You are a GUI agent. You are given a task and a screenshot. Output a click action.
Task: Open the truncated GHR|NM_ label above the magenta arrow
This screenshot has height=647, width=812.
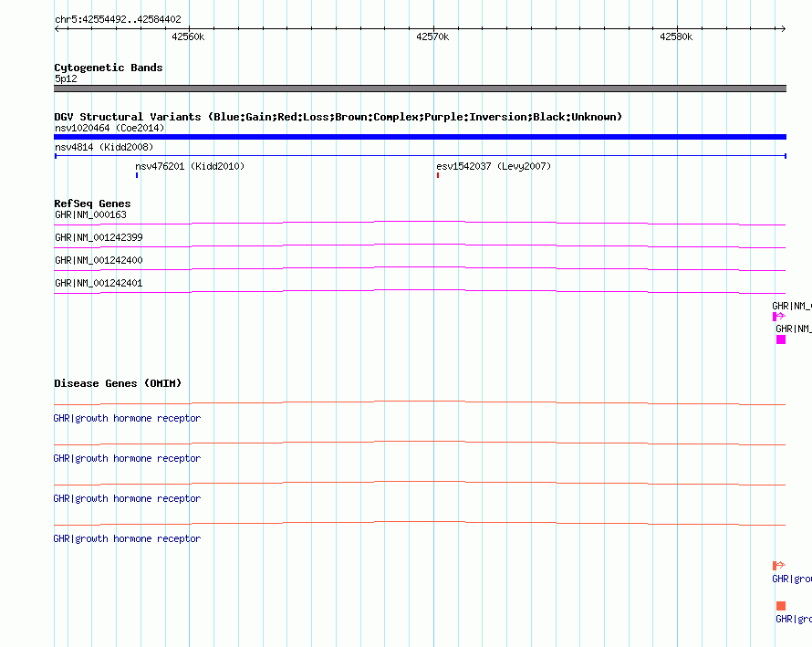(792, 306)
